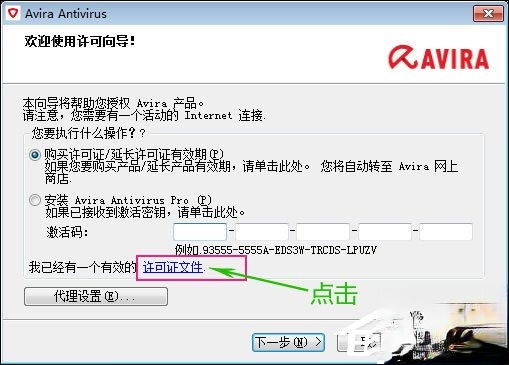Select the 安装 Avira Antivirus Pro radio option
The height and width of the screenshot is (365, 509).
click(35, 200)
